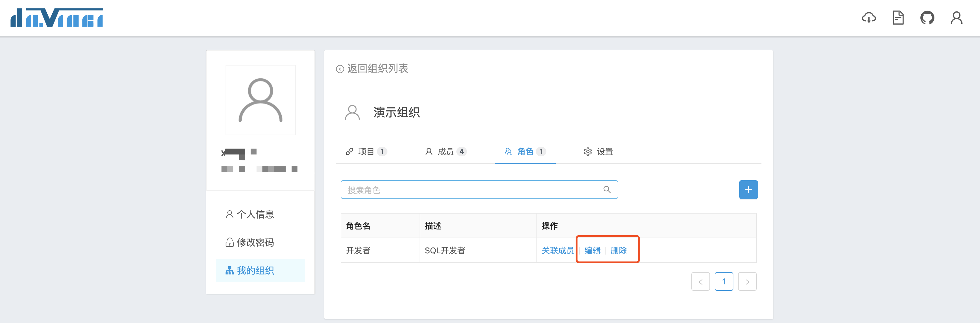Switch to the 成员 tab

pos(446,152)
